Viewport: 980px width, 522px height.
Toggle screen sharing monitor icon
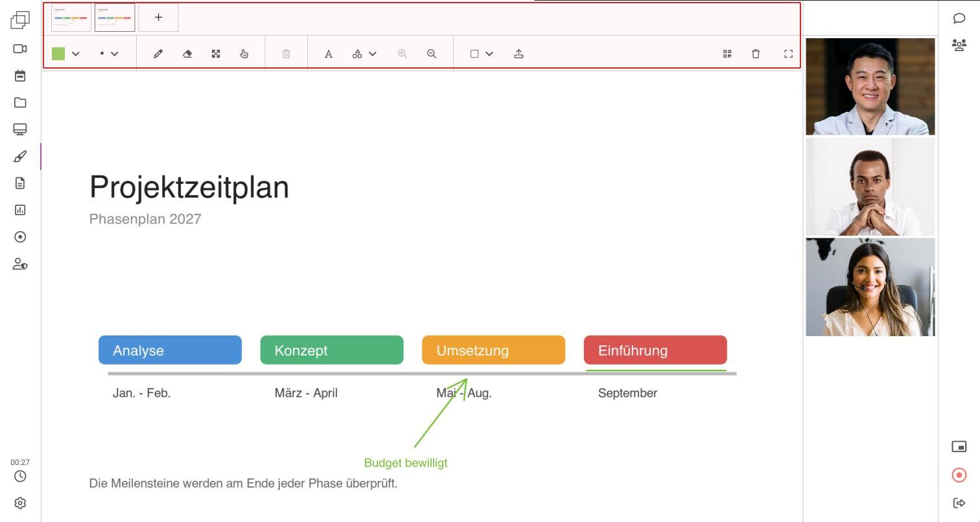click(x=20, y=130)
